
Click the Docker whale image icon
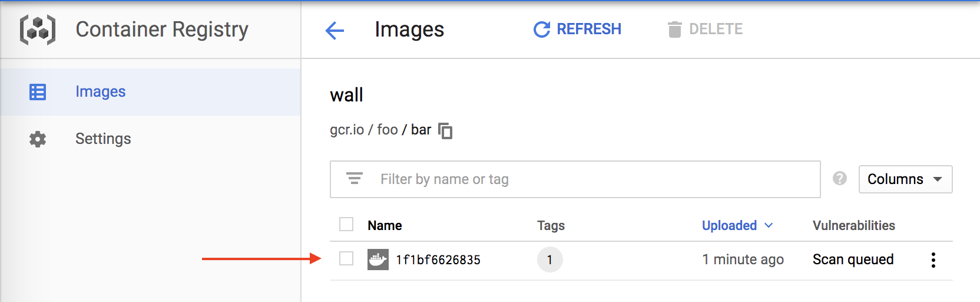[x=378, y=260]
